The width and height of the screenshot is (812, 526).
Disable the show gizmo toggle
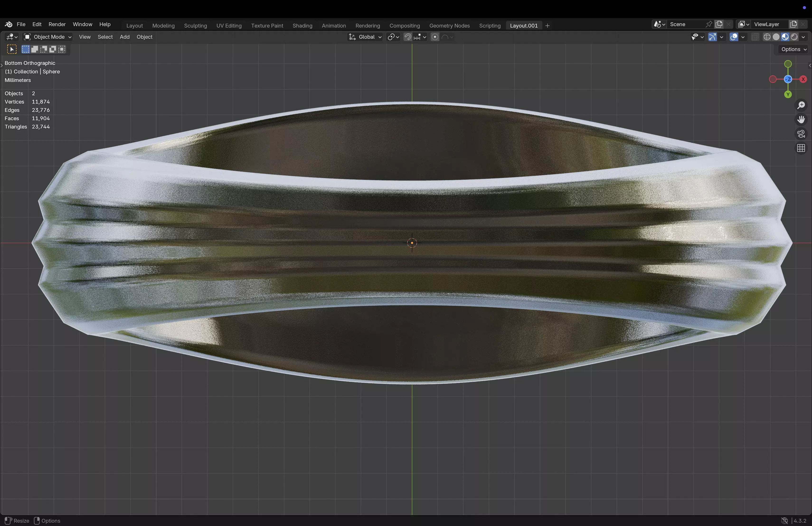[x=712, y=37]
